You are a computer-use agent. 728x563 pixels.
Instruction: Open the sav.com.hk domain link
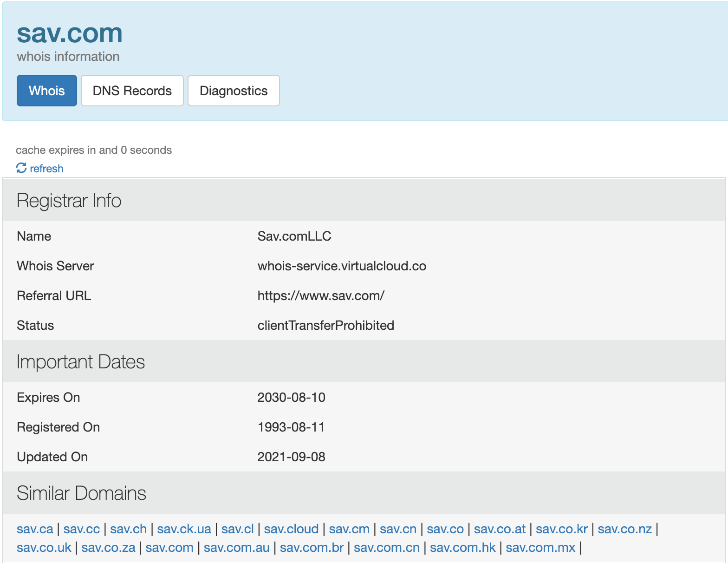(463, 548)
